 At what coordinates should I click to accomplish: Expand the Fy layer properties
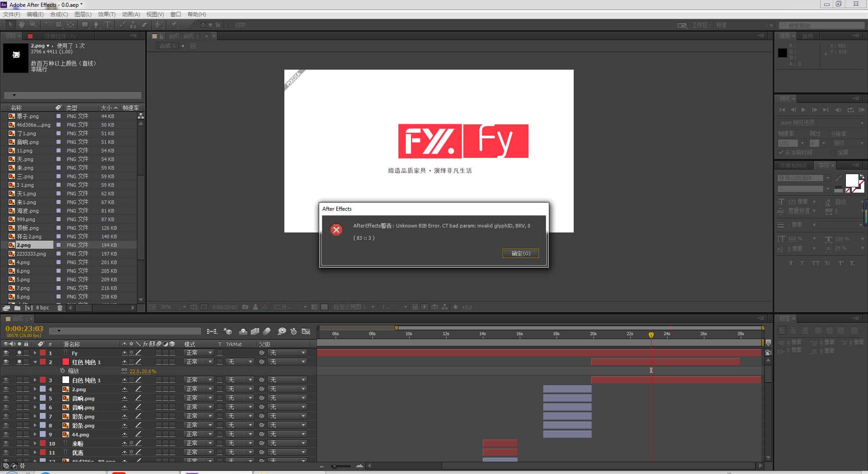click(35, 353)
